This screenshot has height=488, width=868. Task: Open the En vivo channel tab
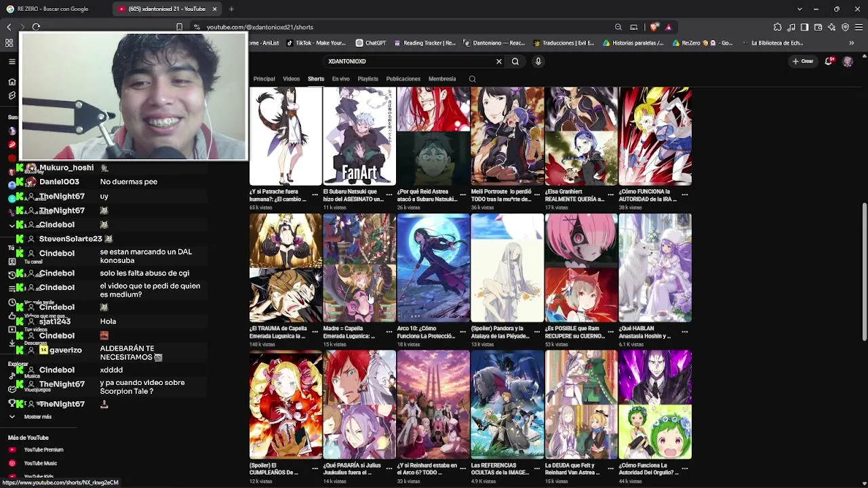[341, 79]
